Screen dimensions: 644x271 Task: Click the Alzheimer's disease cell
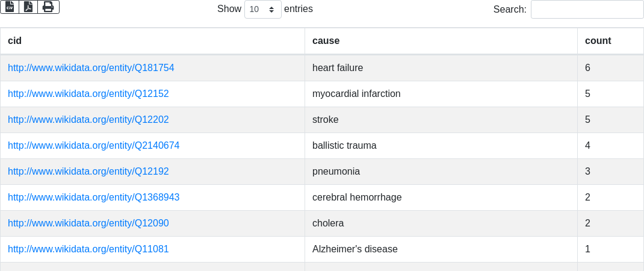pyautogui.click(x=355, y=249)
